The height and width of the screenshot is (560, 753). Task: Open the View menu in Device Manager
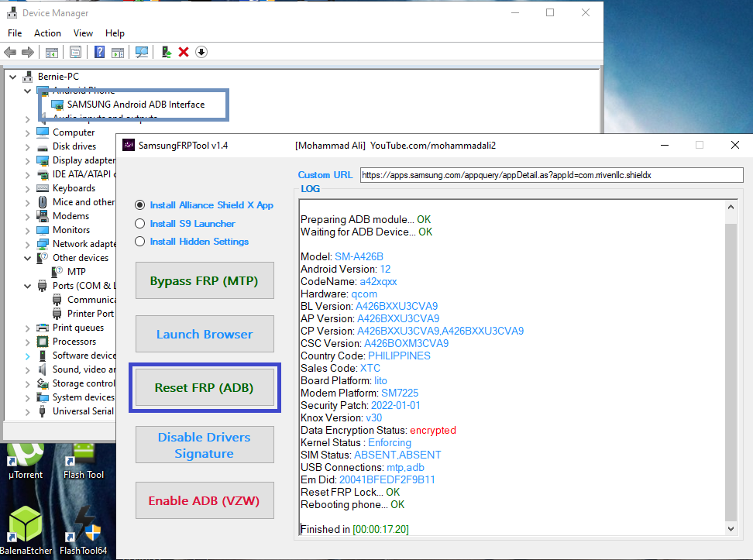(x=83, y=33)
